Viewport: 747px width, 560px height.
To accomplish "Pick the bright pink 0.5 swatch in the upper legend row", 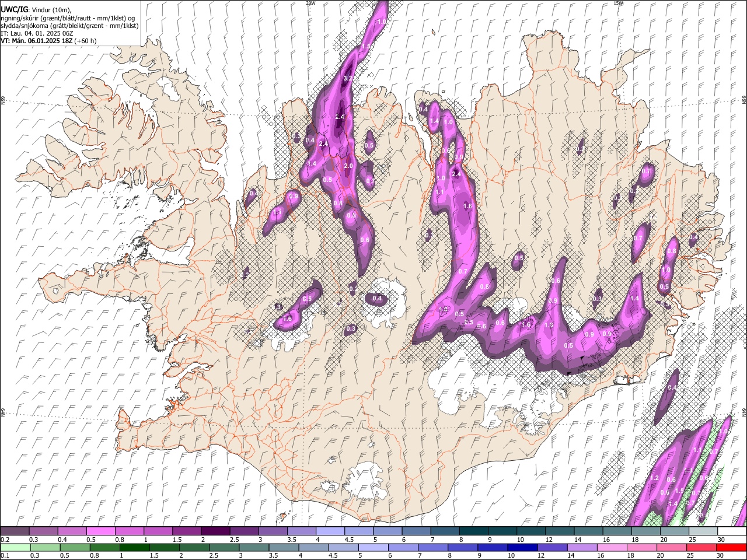I will click(x=100, y=531).
